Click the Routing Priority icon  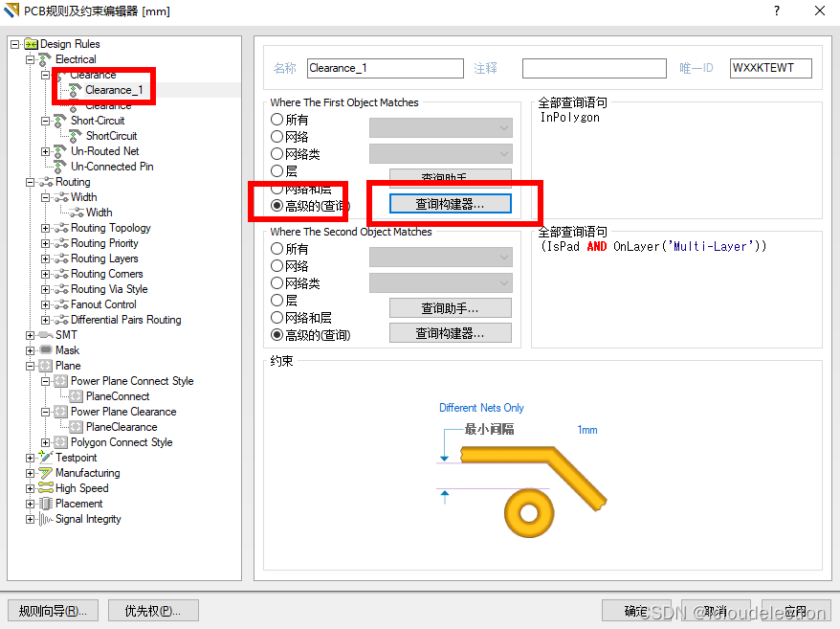click(61, 243)
